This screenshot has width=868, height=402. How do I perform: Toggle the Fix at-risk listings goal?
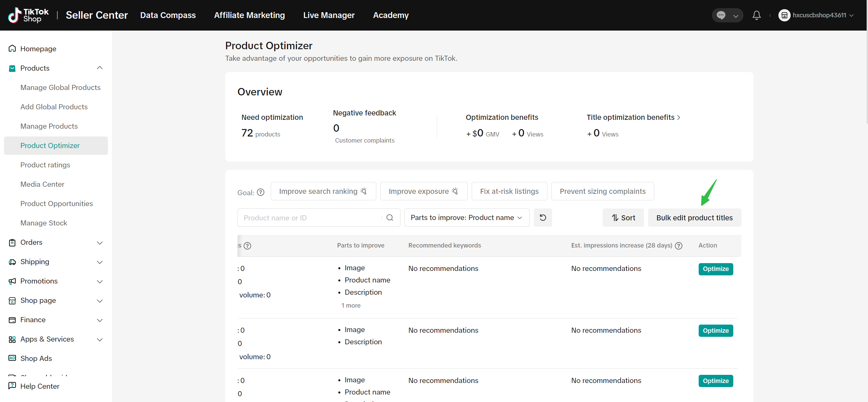[509, 191]
